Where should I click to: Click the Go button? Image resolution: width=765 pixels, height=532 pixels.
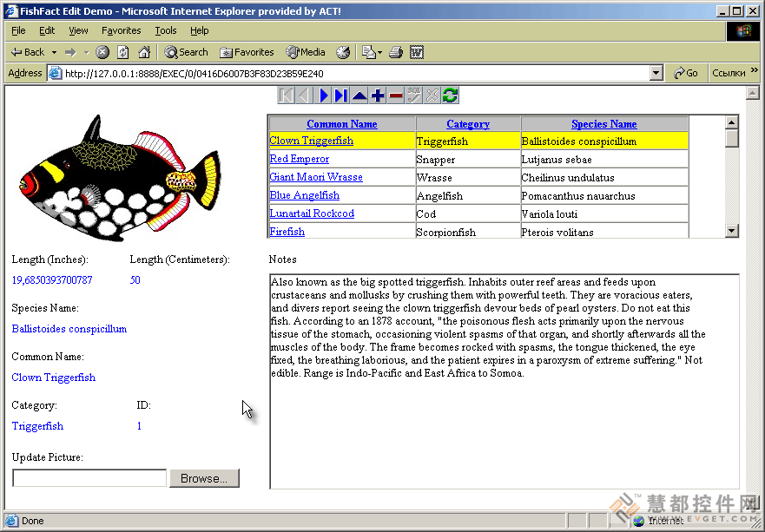(686, 73)
